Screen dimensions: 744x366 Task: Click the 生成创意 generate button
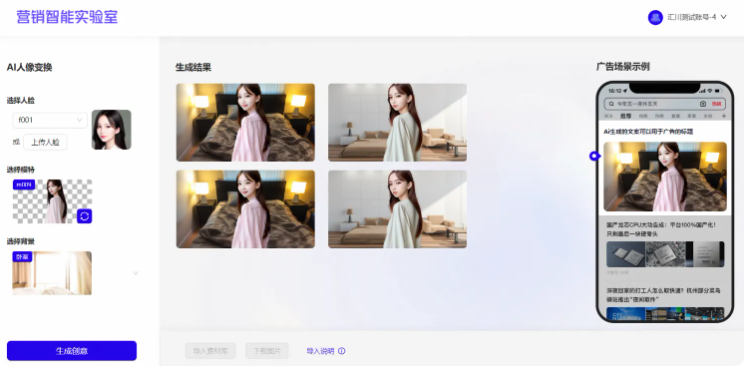click(72, 351)
